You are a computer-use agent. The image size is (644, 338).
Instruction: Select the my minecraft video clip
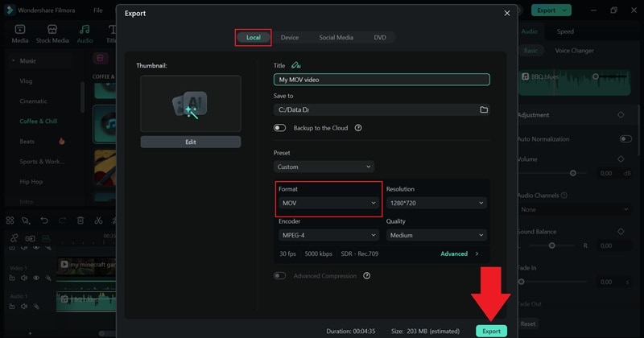click(86, 265)
